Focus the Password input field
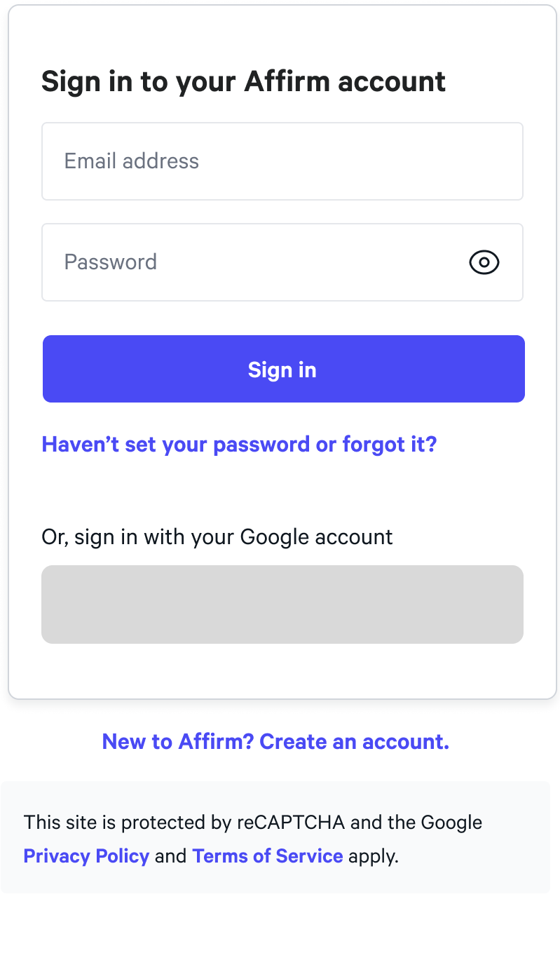 [252, 262]
